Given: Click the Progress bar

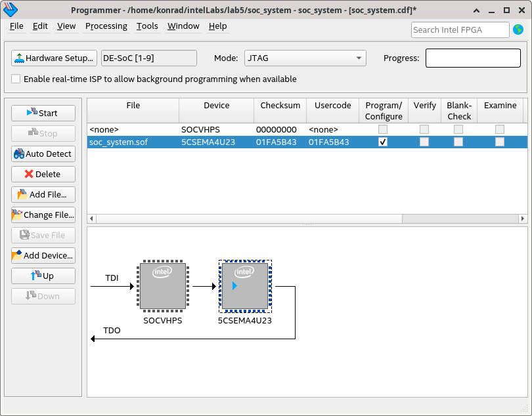Looking at the screenshot, I should (473, 58).
